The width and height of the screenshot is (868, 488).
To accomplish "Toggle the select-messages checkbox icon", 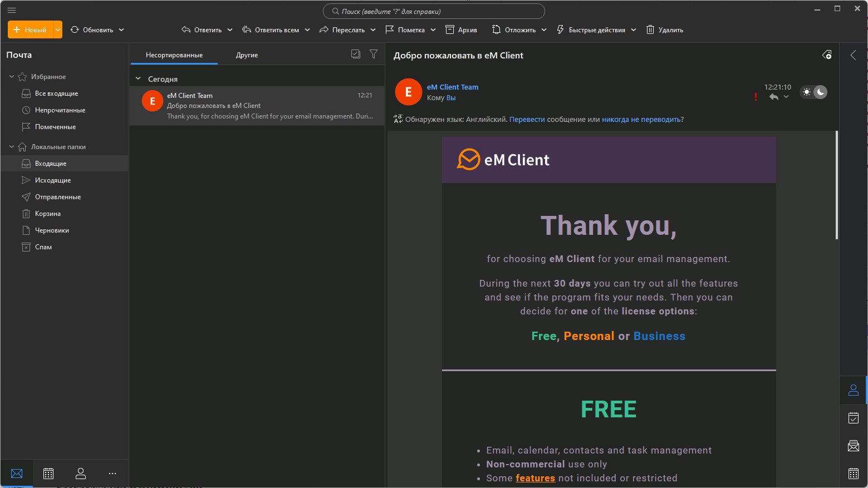I will (x=356, y=54).
